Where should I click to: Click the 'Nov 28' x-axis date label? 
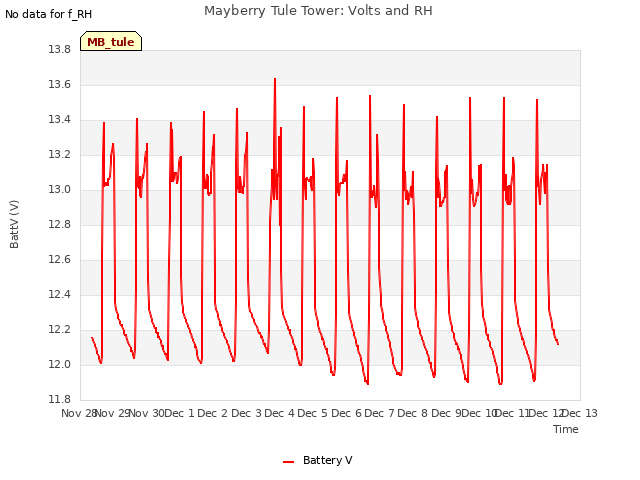[x=78, y=413]
